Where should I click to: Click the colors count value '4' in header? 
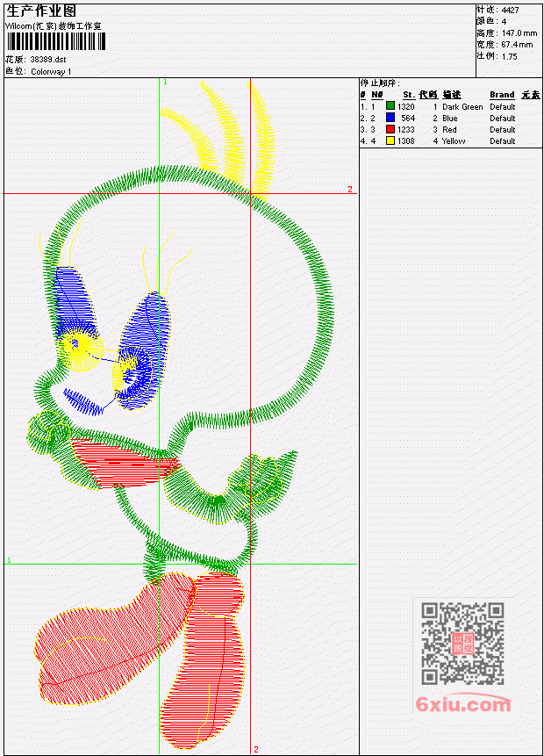504,21
